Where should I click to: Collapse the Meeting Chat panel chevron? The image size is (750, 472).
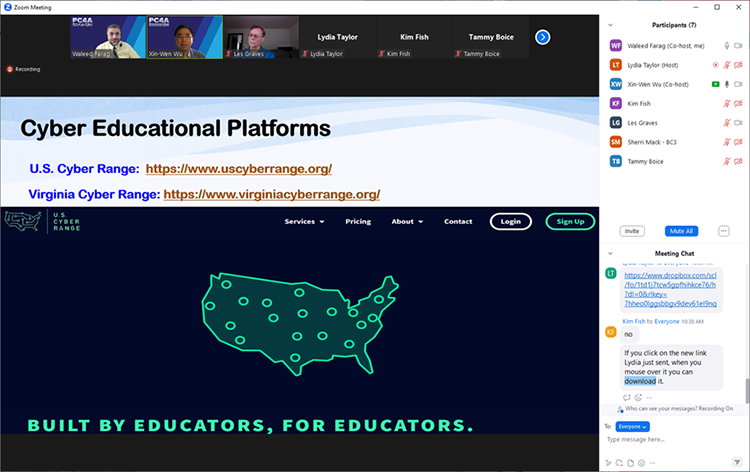click(610, 253)
